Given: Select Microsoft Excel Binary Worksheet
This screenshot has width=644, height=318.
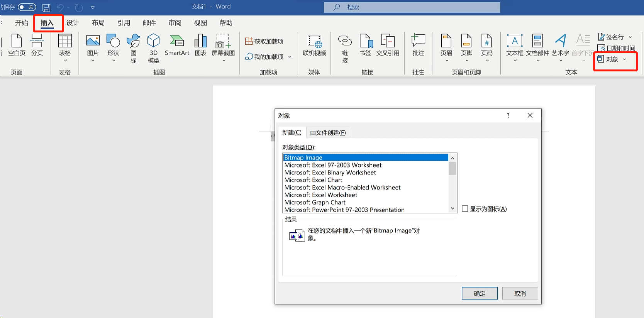Looking at the screenshot, I should coord(365,173).
